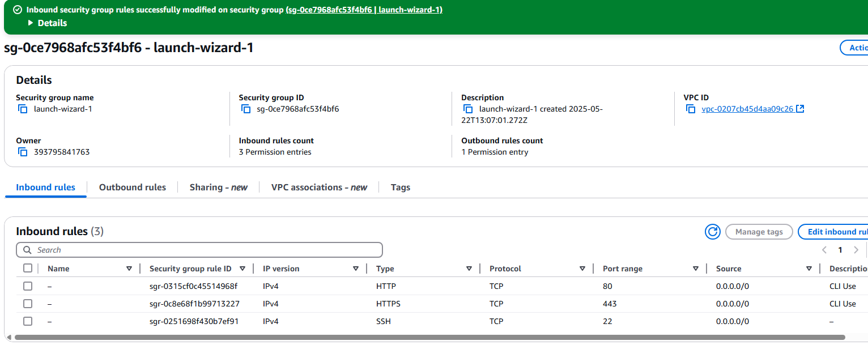868x345 pixels.
Task: Open the Actions dropdown button
Action: [854, 48]
